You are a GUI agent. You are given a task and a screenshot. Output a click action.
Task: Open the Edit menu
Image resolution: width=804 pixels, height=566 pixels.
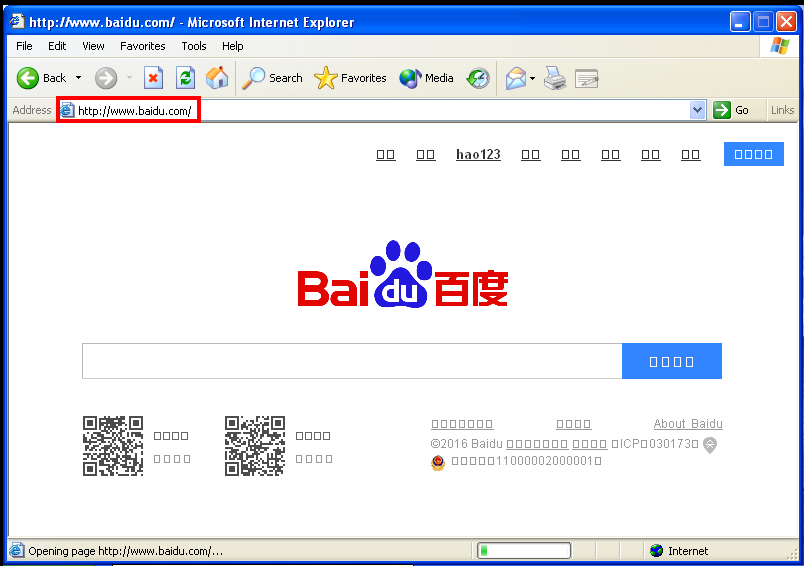[x=57, y=46]
